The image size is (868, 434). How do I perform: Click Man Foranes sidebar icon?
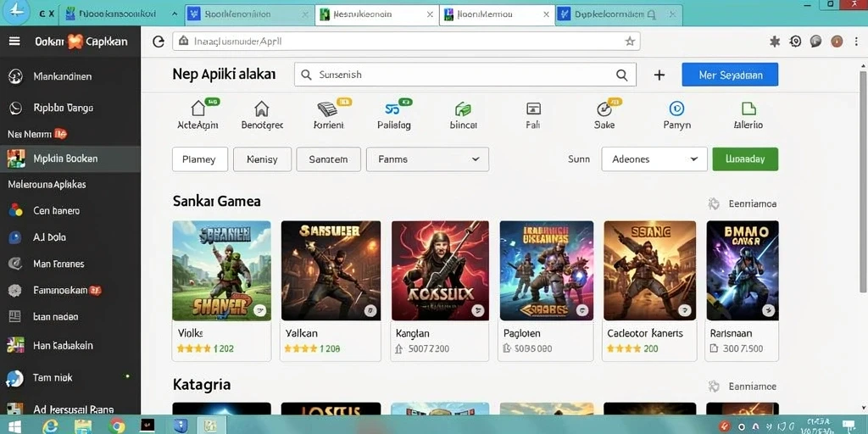[x=15, y=264]
